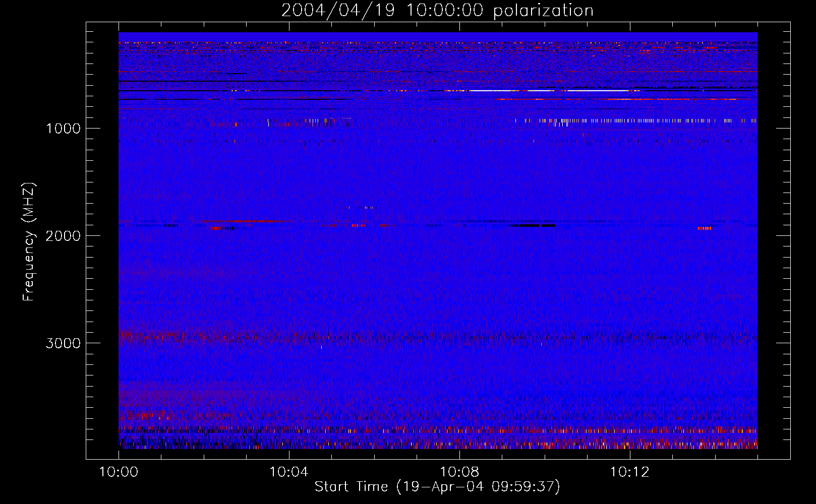Click the black band near 2000 MHz at 10:10

(x=533, y=226)
